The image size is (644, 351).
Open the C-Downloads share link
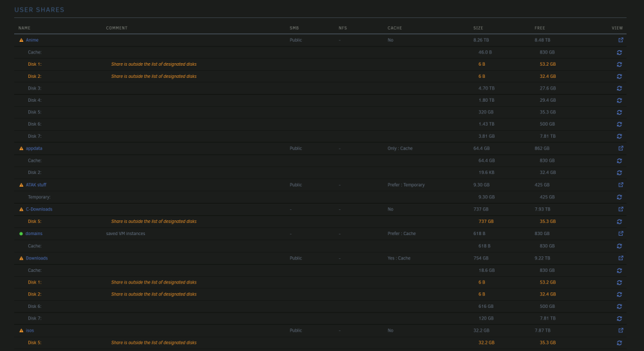coord(39,209)
